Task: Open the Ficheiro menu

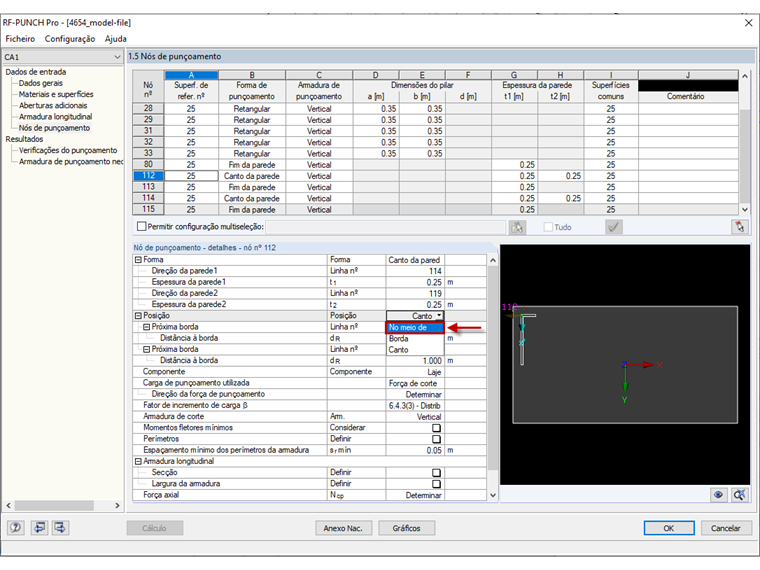Action: pyautogui.click(x=20, y=39)
